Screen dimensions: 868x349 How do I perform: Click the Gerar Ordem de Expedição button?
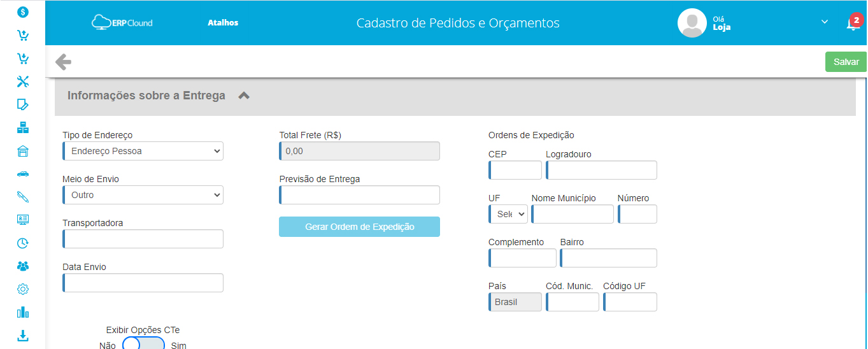[359, 227]
